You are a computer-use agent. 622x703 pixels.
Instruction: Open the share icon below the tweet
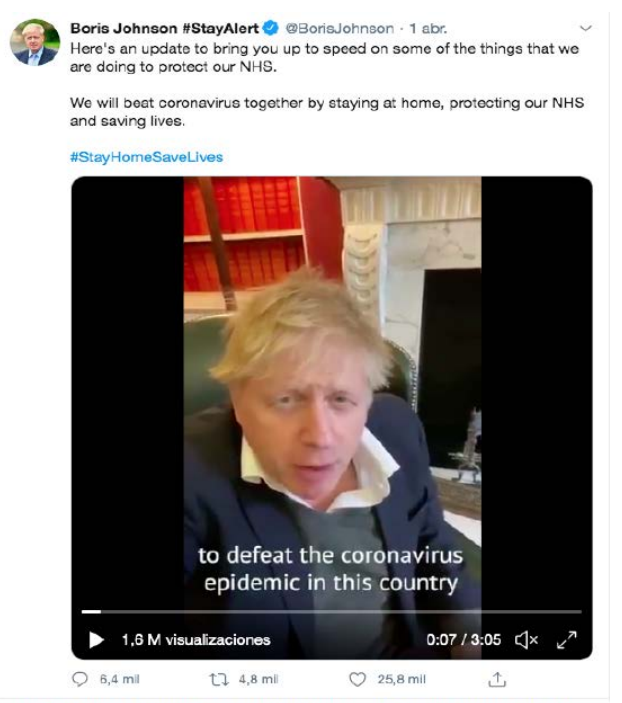[x=495, y=679]
